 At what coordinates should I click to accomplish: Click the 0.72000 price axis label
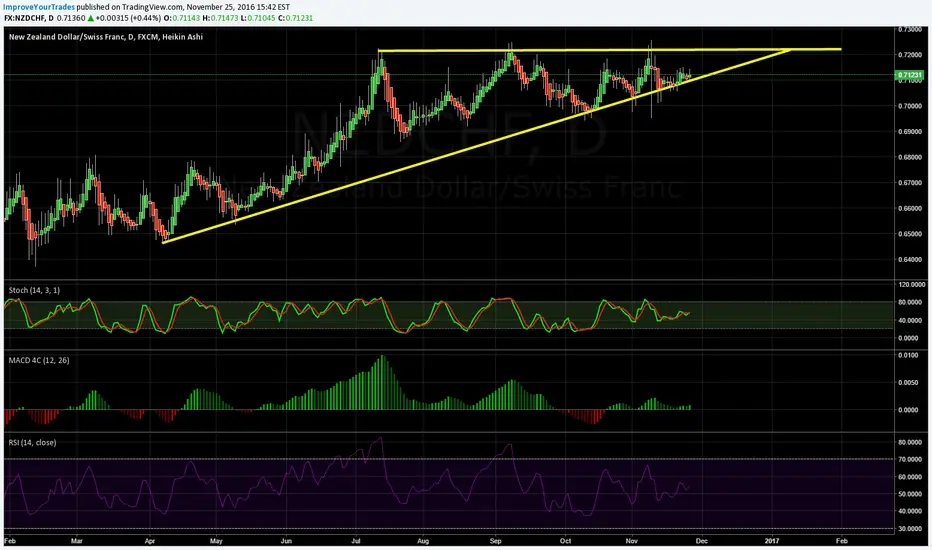click(910, 55)
